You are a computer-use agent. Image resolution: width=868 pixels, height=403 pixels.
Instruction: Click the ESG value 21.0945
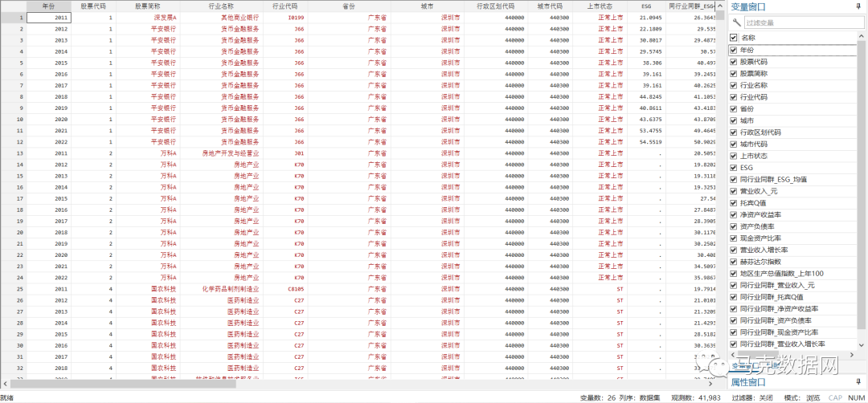pos(646,18)
